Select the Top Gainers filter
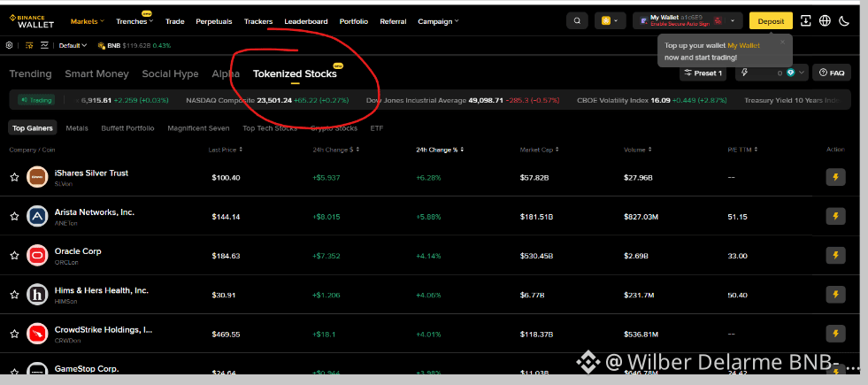 point(33,128)
